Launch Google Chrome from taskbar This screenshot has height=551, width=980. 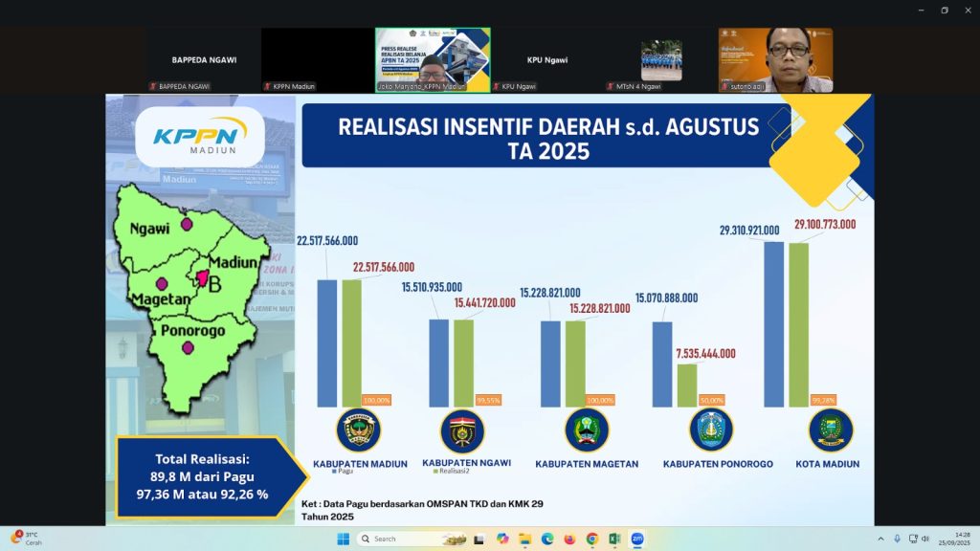[x=592, y=539]
